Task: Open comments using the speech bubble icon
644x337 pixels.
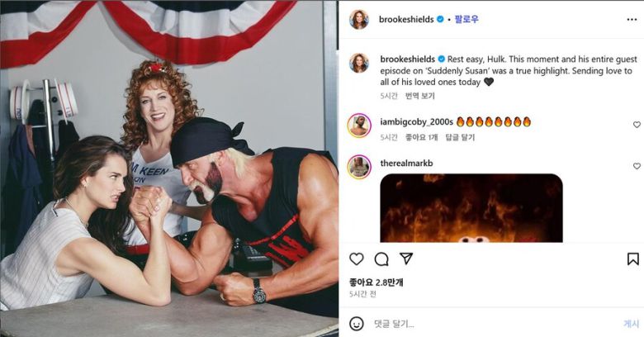Action: coord(381,259)
